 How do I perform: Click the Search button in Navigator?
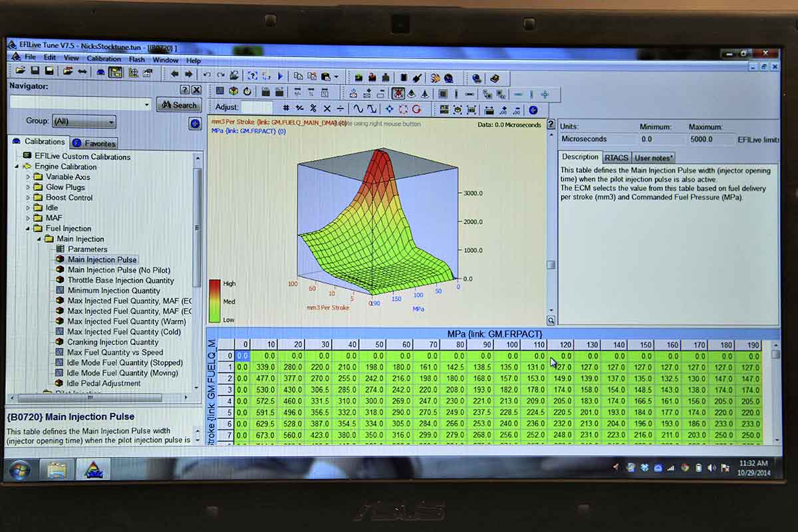pos(179,105)
